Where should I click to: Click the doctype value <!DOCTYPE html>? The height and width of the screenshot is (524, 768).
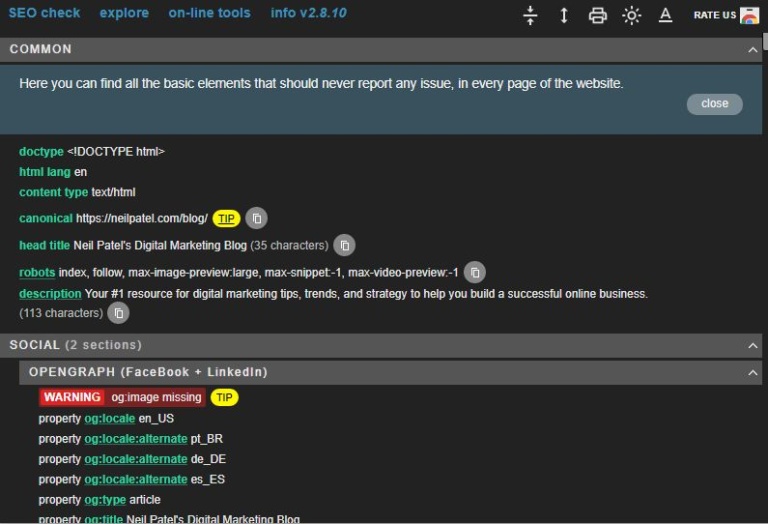[x=116, y=152]
